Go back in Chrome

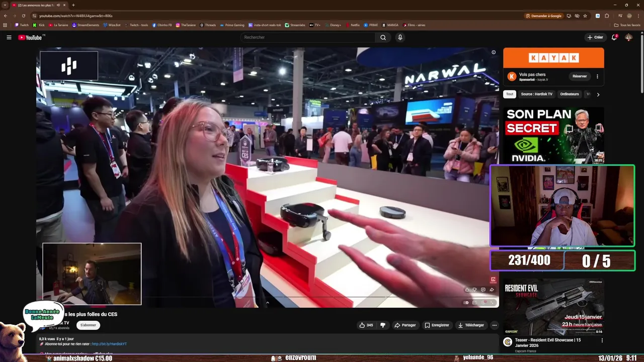coord(6,16)
